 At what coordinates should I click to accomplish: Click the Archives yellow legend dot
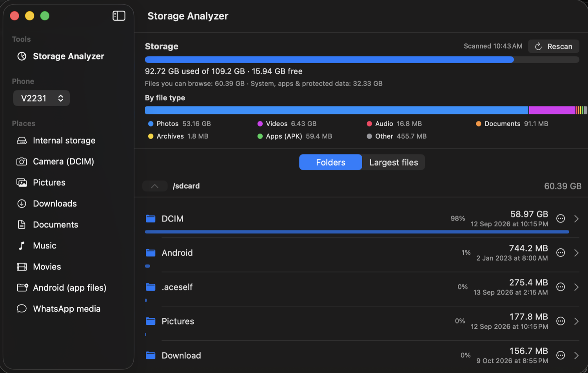pyautogui.click(x=151, y=136)
